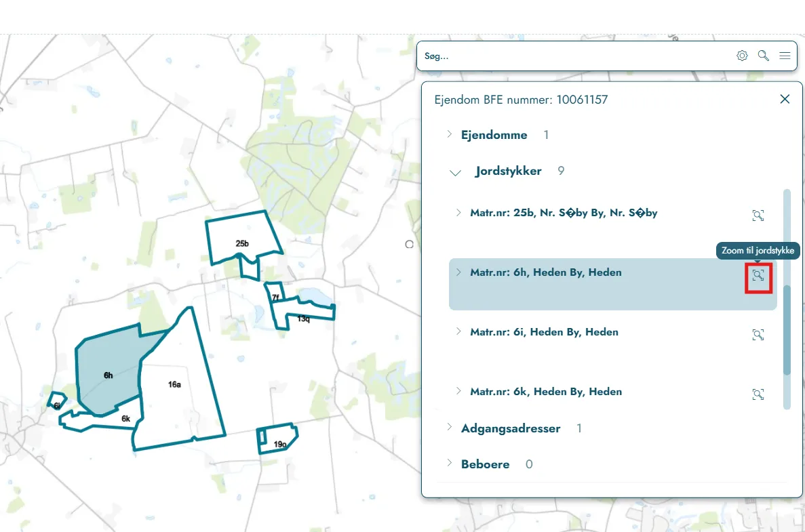Click the Søg... search input field
The image size is (805, 532).
(575, 56)
